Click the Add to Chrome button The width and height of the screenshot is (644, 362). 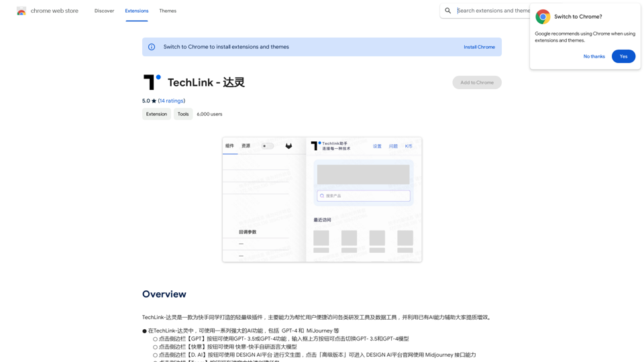click(477, 82)
